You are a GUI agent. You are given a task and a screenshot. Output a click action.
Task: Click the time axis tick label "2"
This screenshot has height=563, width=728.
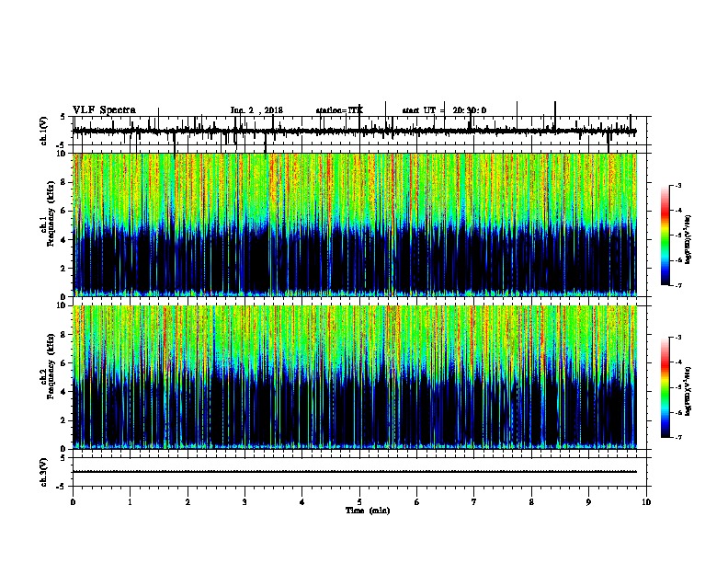[x=188, y=502]
